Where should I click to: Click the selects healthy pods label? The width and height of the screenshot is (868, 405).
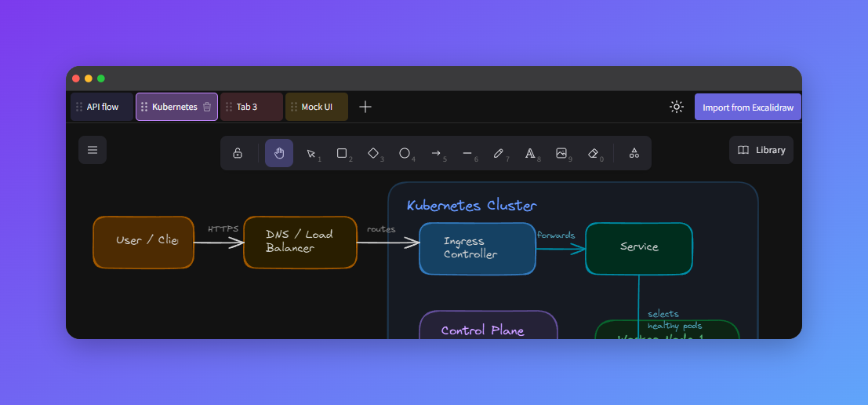click(675, 319)
